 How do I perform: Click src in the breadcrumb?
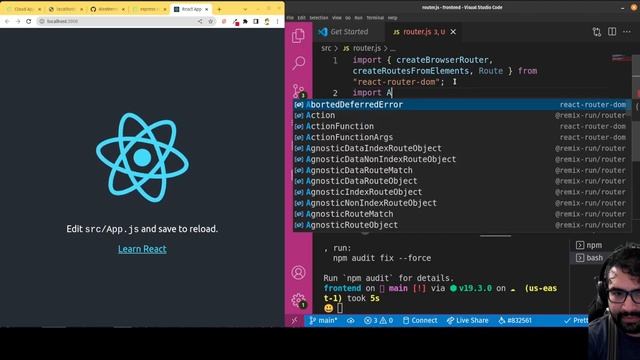pos(326,48)
